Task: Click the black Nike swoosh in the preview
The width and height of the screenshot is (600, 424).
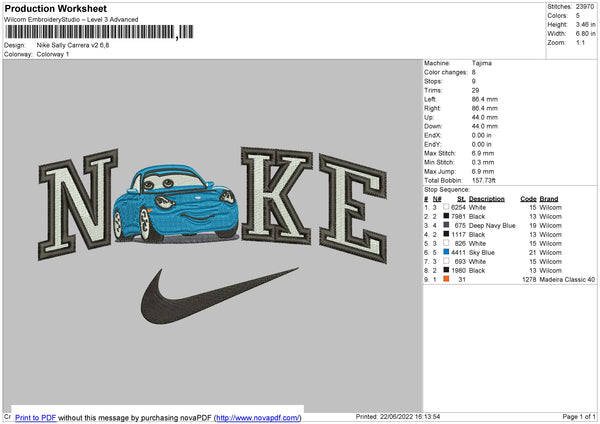Action: (x=218, y=295)
